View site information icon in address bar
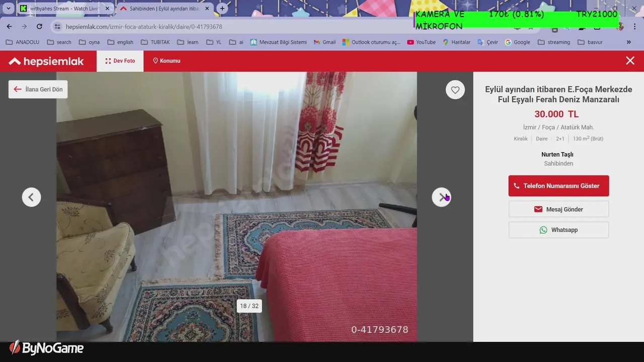 point(57,27)
